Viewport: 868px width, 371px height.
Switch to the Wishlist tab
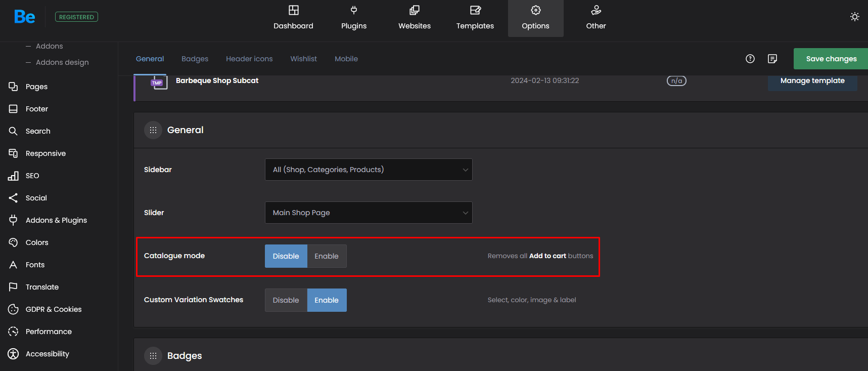click(303, 59)
